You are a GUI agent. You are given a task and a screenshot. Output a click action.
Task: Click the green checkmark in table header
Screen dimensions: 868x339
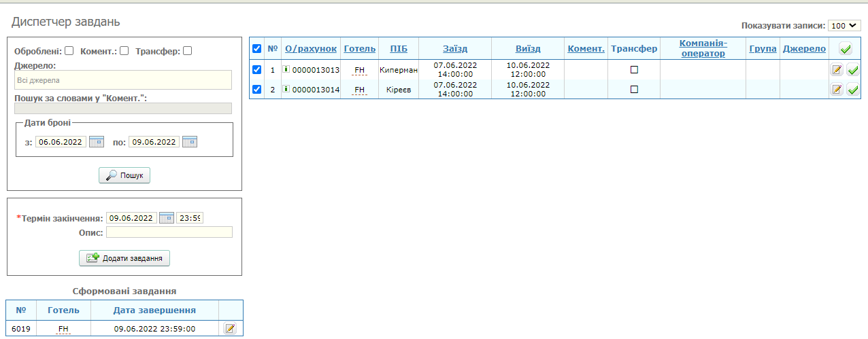(x=845, y=49)
